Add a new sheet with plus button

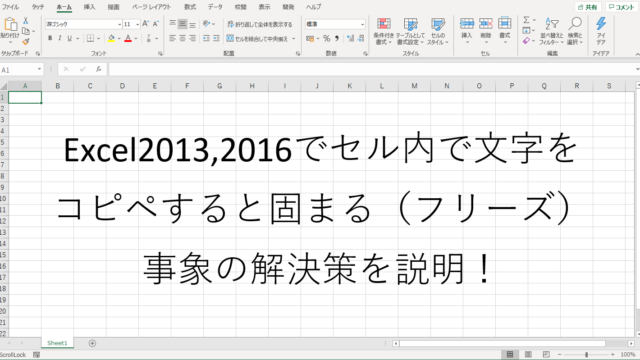pos(92,343)
